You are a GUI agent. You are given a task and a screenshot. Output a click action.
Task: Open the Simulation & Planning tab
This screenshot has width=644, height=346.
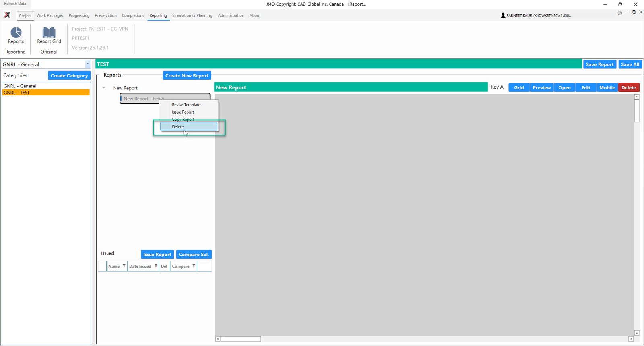coord(192,15)
